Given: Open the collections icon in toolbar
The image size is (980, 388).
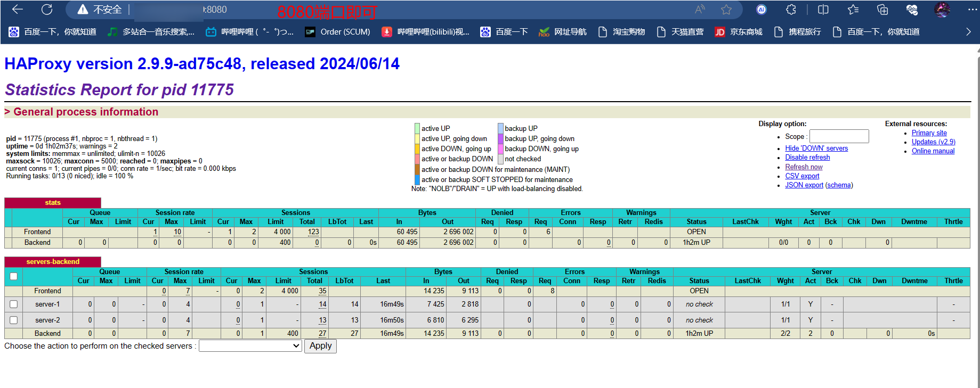Looking at the screenshot, I should [x=882, y=10].
